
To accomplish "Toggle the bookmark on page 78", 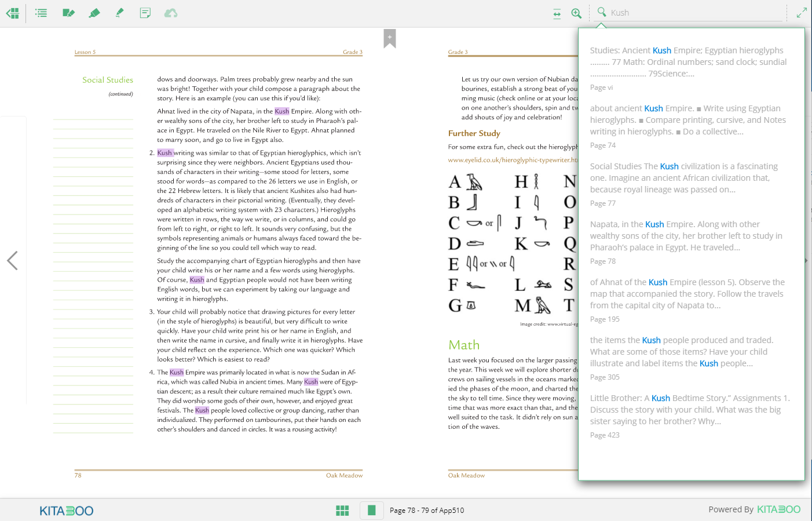I will point(390,38).
